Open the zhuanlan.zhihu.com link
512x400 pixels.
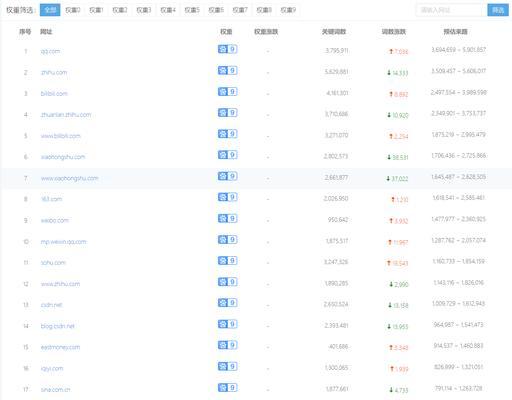pos(66,115)
